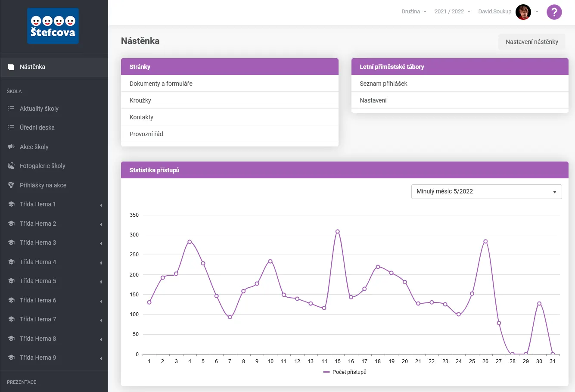The width and height of the screenshot is (575, 392).
Task: Click David Soukup's avatar photo
Action: click(x=523, y=12)
